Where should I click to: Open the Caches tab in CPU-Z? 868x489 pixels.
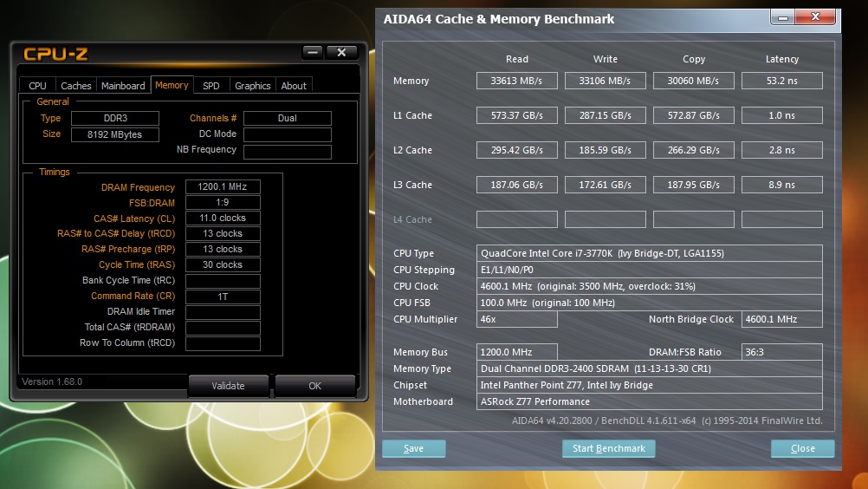point(76,85)
